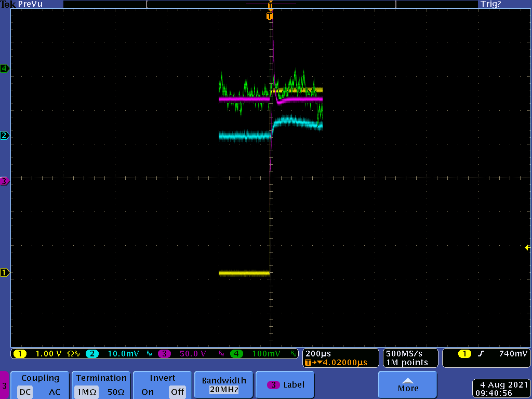
Task: Open the Bandwidth 20MHz selection
Action: (223, 385)
